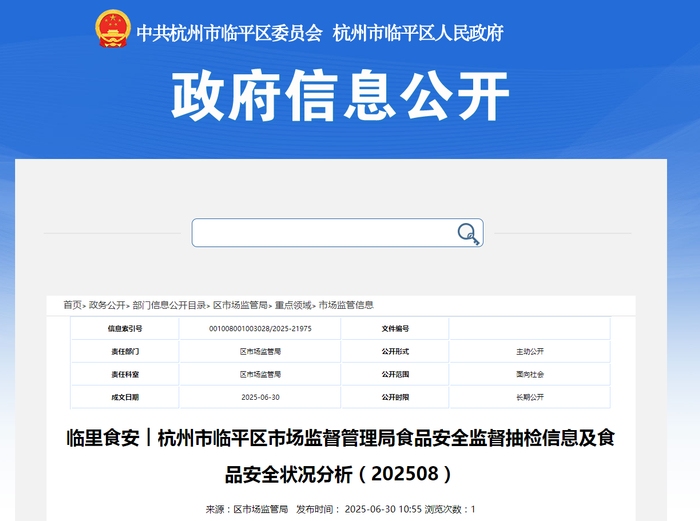Go to 首页 in the breadcrumb
Screen dimensions: 700x521
[72, 305]
